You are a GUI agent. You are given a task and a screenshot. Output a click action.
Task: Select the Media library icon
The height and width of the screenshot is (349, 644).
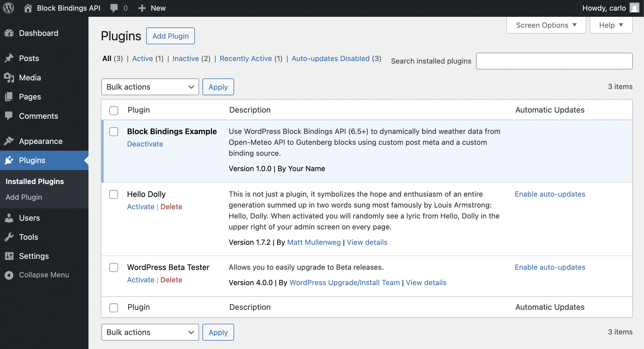click(9, 78)
